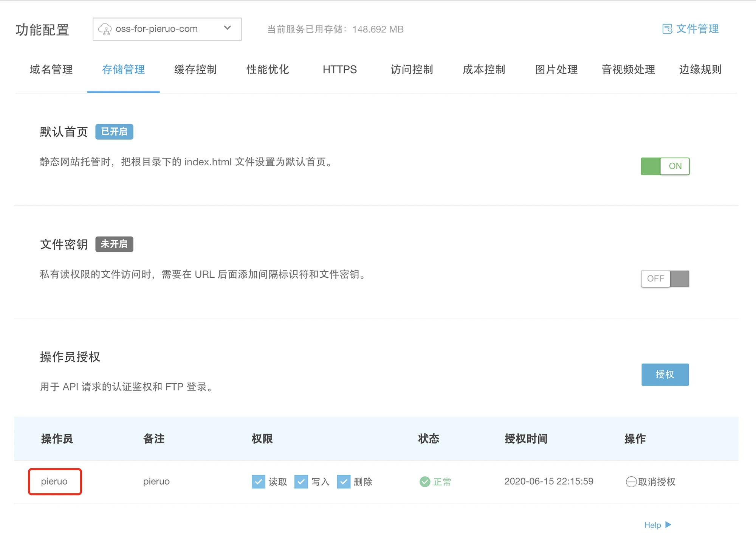The height and width of the screenshot is (538, 756).
Task: Click timestamp 2020-06-15 22:15:59
Action: point(549,481)
